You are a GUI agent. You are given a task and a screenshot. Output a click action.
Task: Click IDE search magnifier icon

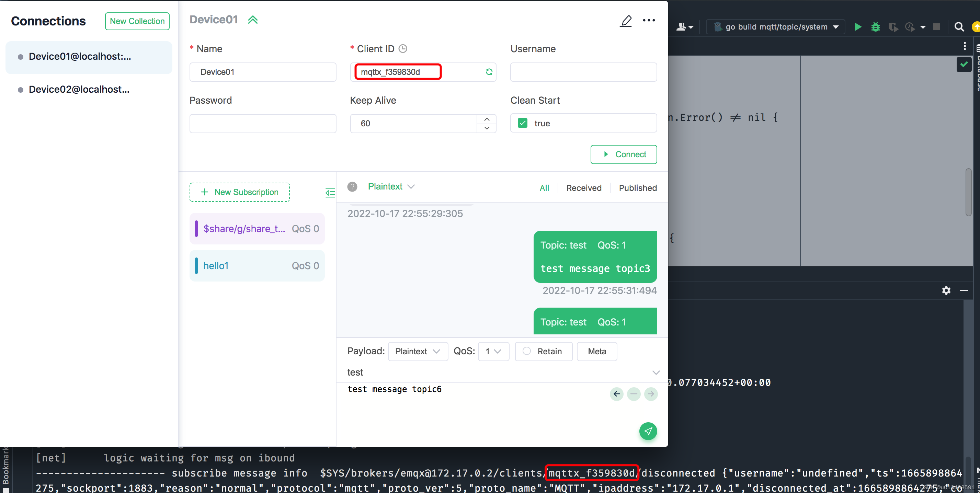[959, 27]
